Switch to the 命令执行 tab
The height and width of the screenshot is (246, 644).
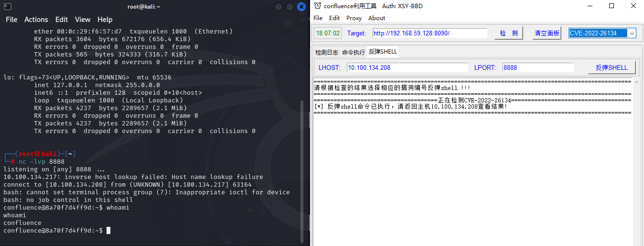click(x=353, y=52)
